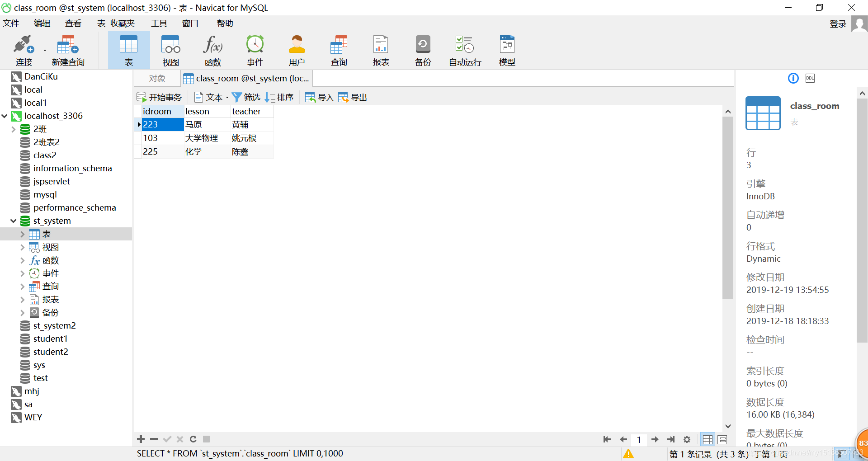This screenshot has width=868, height=461.
Task: Open the 编辑 menu
Action: pyautogui.click(x=42, y=23)
